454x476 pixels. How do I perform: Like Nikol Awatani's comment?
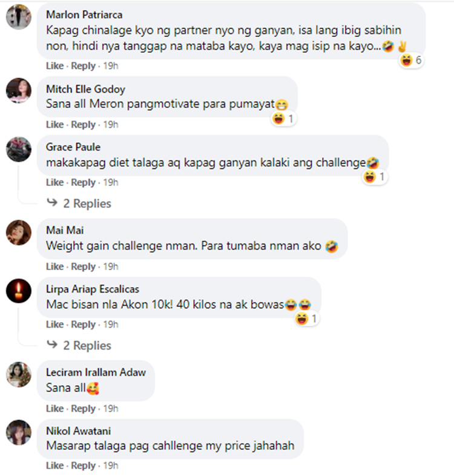(x=55, y=465)
